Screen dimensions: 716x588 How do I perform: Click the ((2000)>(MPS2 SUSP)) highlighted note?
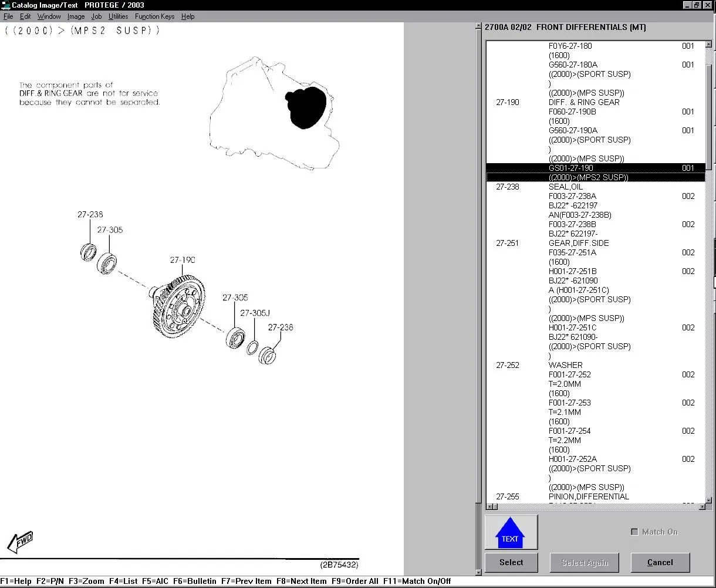pyautogui.click(x=589, y=177)
